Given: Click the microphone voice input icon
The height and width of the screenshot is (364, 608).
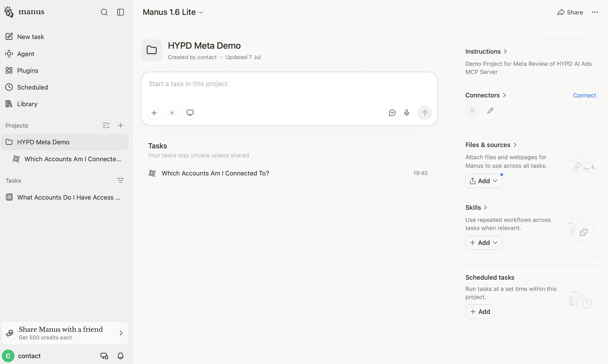Looking at the screenshot, I should pyautogui.click(x=406, y=113).
